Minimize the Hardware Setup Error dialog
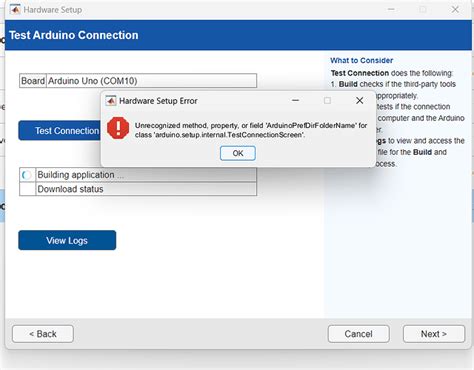 point(295,100)
